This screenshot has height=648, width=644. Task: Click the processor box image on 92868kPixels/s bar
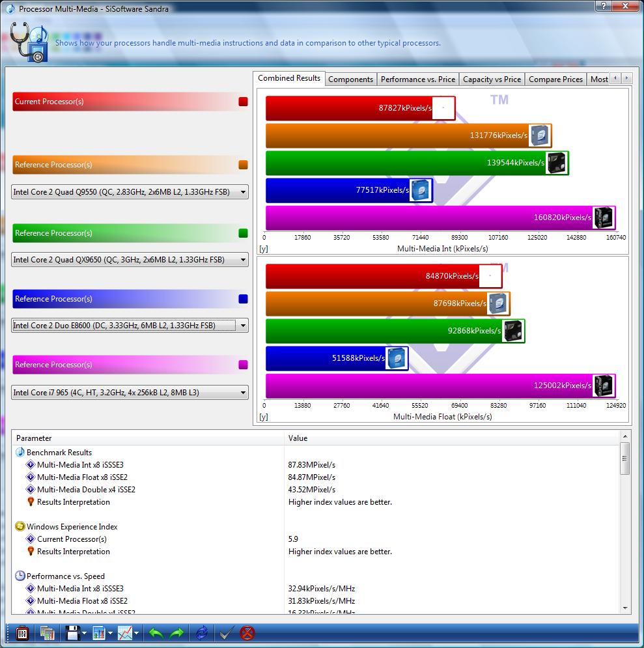coord(512,331)
